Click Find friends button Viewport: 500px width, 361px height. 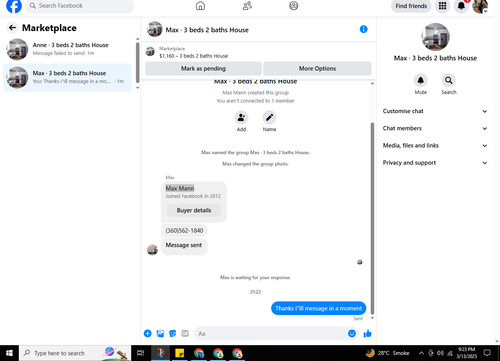[x=411, y=6]
